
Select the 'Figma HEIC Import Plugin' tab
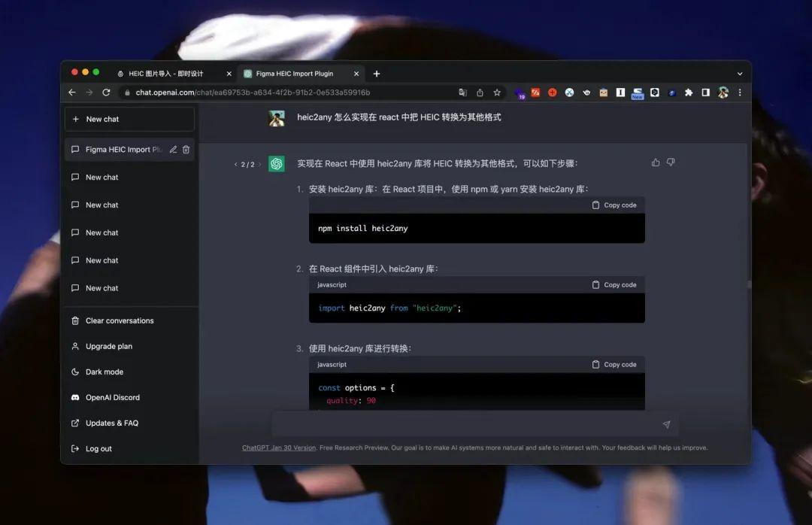[x=301, y=74]
